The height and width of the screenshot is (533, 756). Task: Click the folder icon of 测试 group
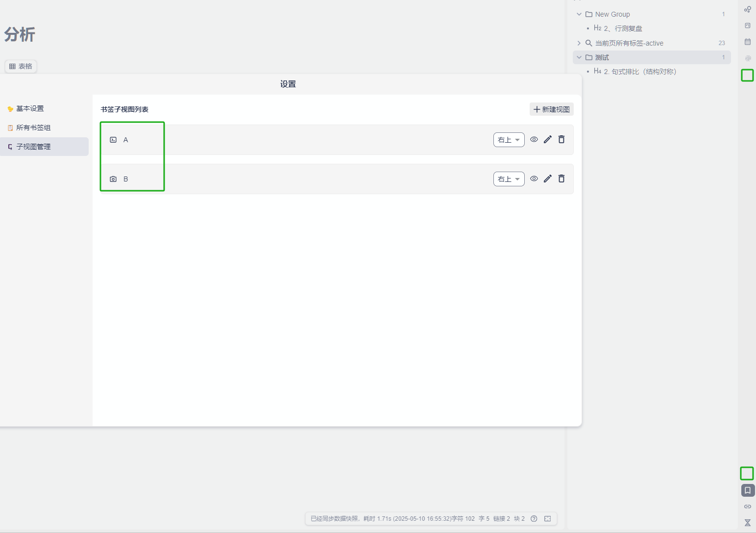[589, 57]
